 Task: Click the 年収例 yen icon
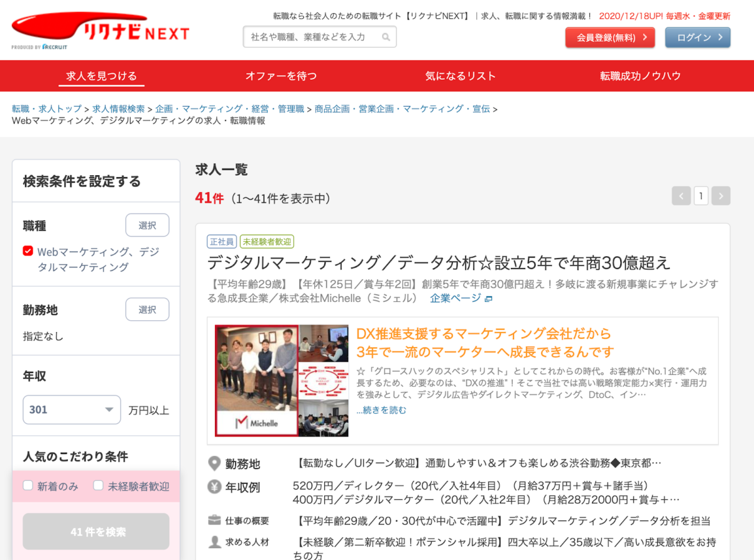(x=215, y=487)
